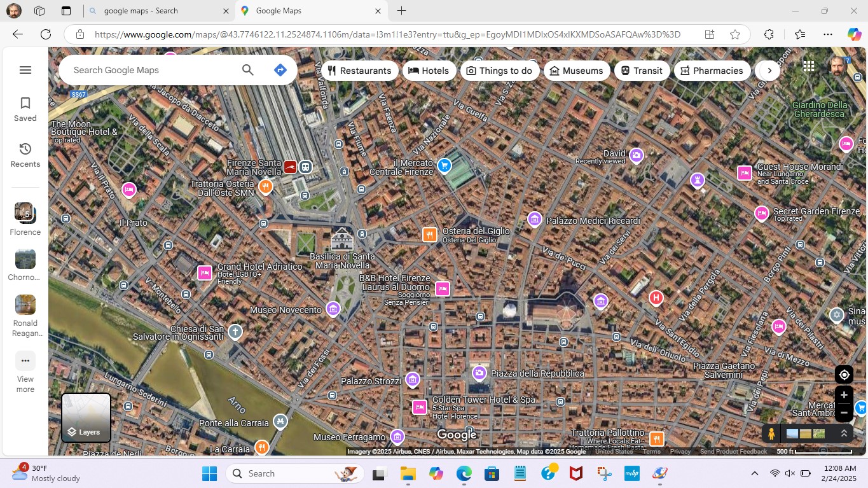Select the Golden Tower Hotel & Spa pin
The width and height of the screenshot is (868, 488).
point(419,407)
